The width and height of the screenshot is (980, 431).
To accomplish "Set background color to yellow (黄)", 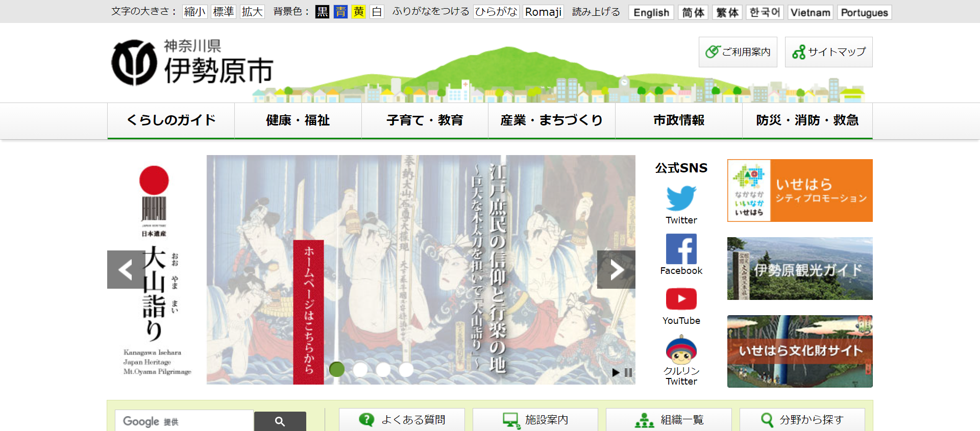I will [359, 12].
